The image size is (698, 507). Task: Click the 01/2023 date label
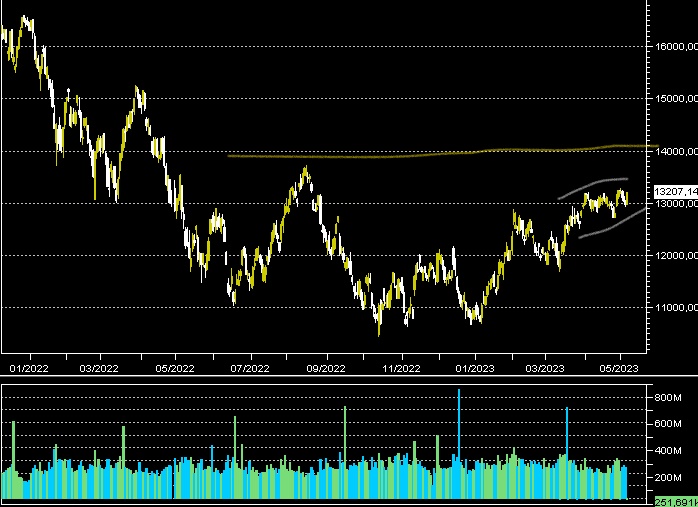coord(475,369)
